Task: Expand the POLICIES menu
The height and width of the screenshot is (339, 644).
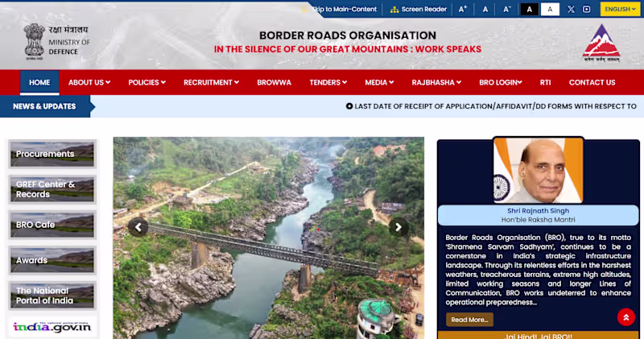Action: click(147, 82)
